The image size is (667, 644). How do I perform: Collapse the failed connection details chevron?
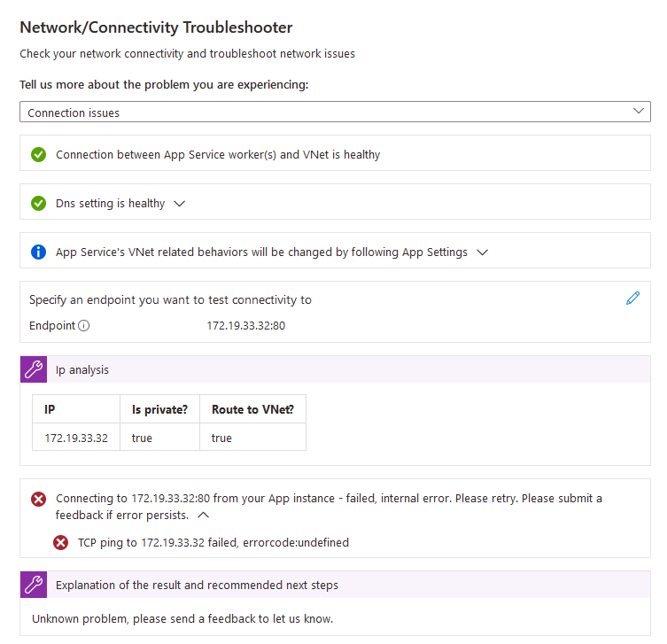coord(204,516)
